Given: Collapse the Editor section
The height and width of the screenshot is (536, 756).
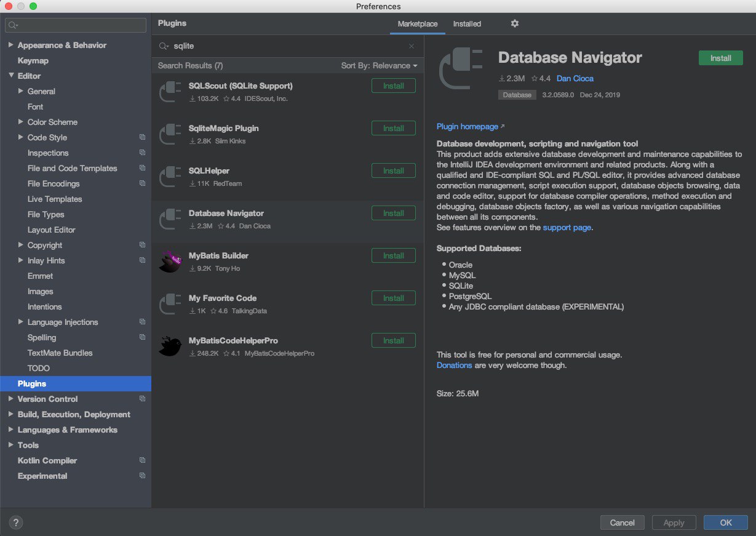Looking at the screenshot, I should (x=10, y=76).
